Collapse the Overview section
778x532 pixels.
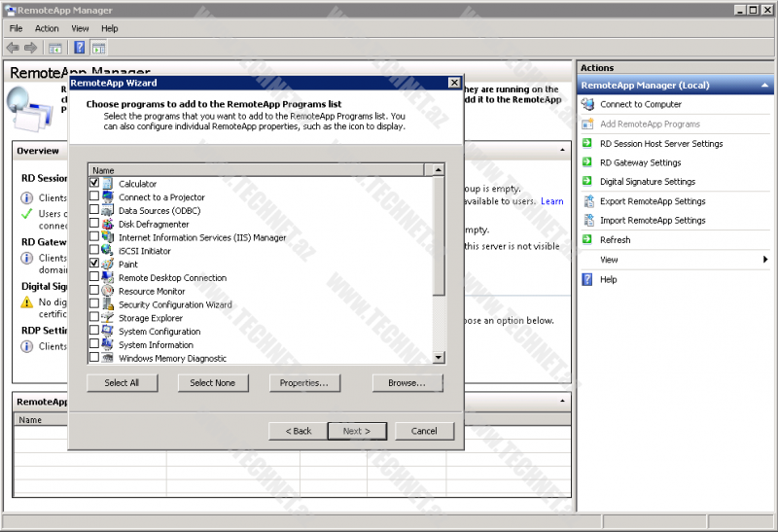tap(562, 151)
